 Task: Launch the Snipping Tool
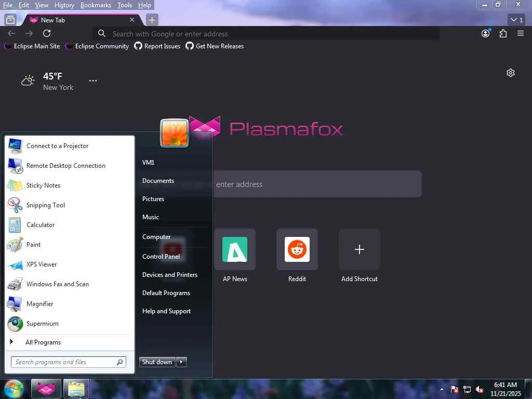70,205
